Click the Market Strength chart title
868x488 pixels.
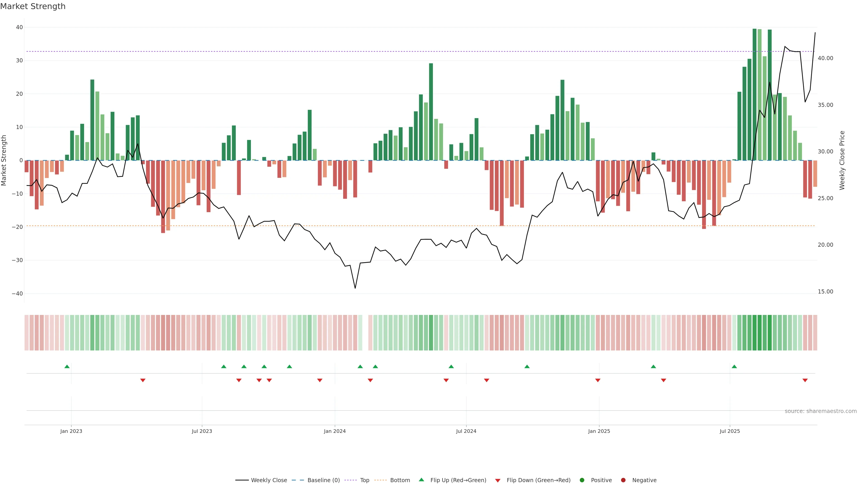[x=33, y=6]
